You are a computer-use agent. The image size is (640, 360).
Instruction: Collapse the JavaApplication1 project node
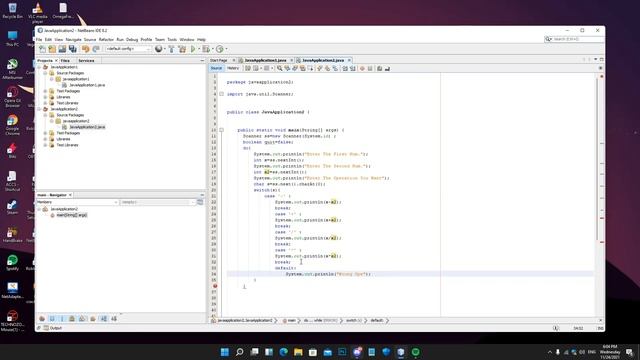40,67
